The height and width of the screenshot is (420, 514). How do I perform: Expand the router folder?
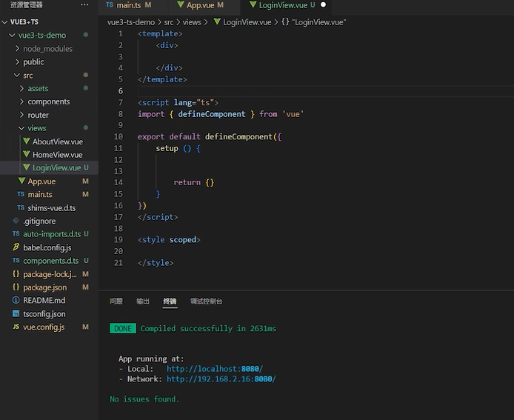(x=21, y=115)
